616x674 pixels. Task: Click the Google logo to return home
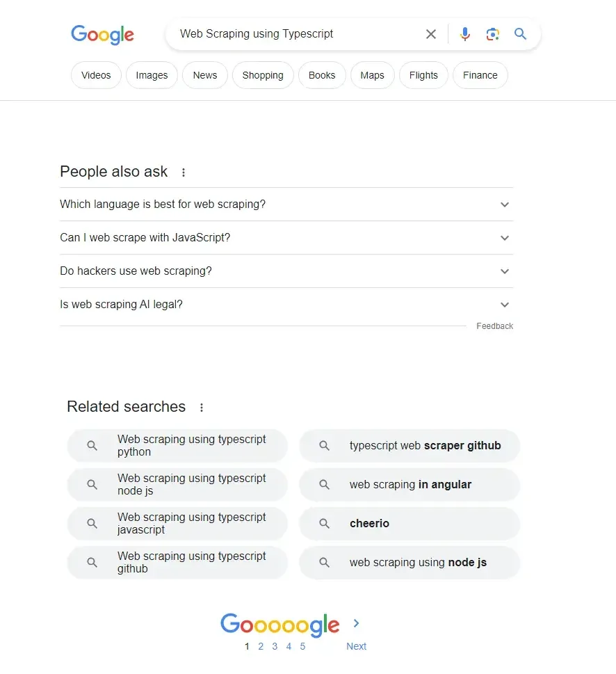click(x=102, y=35)
